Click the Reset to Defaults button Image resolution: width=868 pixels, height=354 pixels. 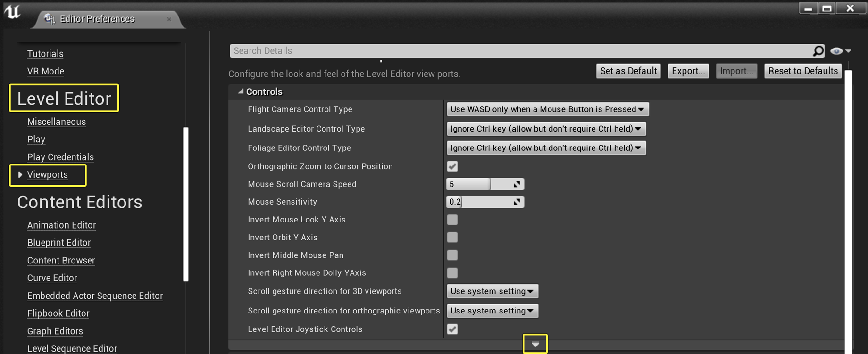coord(803,71)
